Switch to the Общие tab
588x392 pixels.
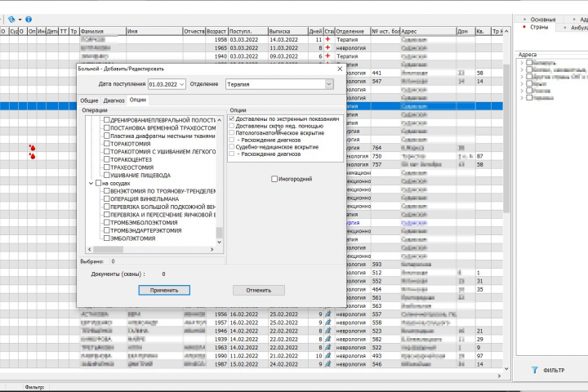89,100
